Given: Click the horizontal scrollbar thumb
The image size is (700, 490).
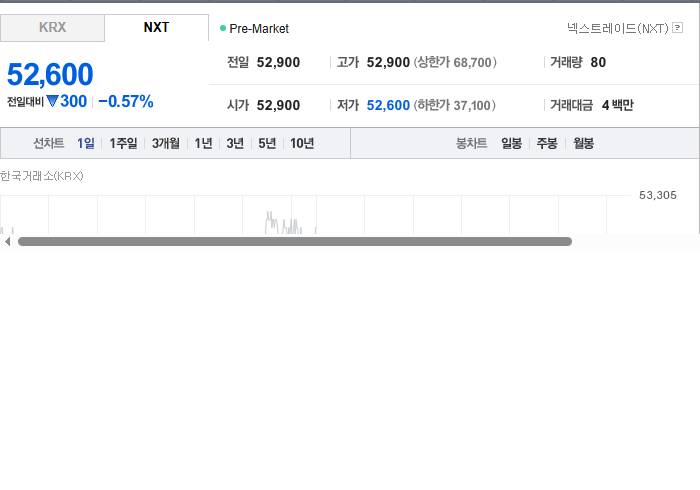Looking at the screenshot, I should pos(295,241).
